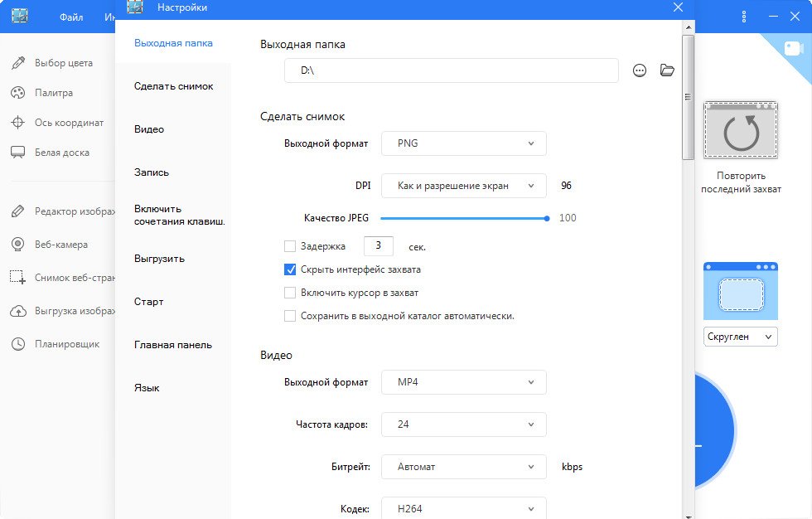This screenshot has width=812, height=519.
Task: Click the Белая доска label
Action: pyautogui.click(x=62, y=153)
